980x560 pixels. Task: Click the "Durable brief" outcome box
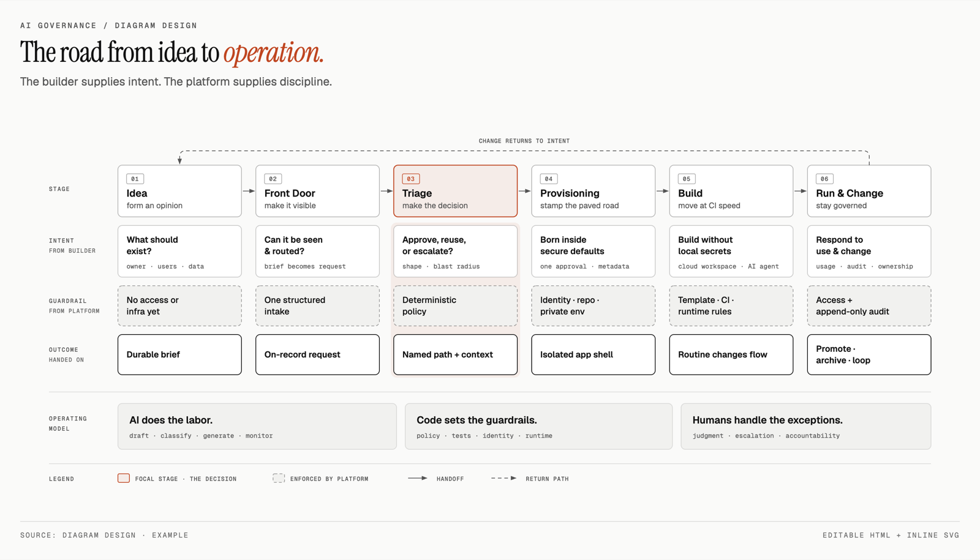(179, 354)
